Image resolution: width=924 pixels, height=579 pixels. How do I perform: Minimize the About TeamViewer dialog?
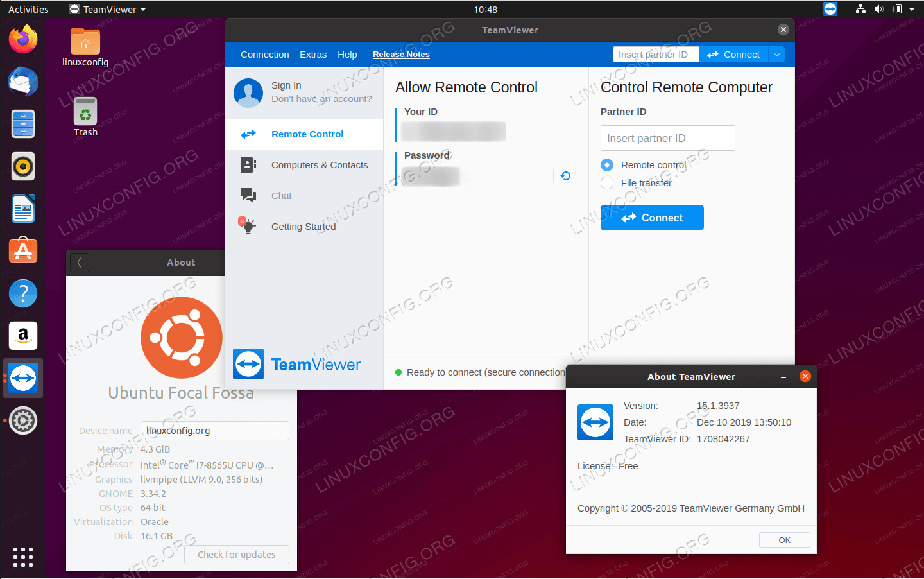pyautogui.click(x=783, y=377)
